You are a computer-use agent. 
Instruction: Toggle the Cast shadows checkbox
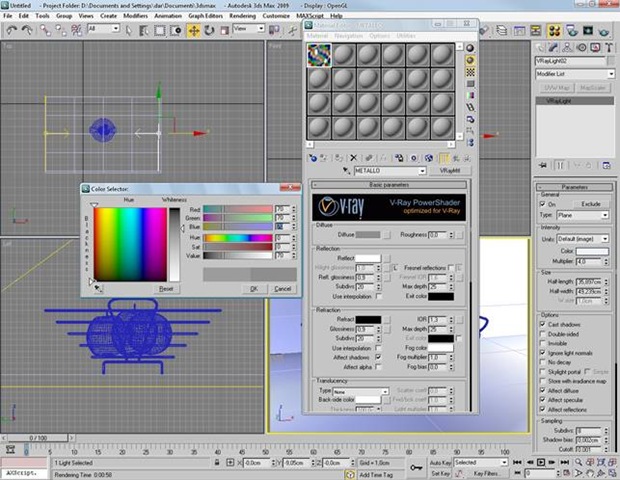click(x=540, y=325)
